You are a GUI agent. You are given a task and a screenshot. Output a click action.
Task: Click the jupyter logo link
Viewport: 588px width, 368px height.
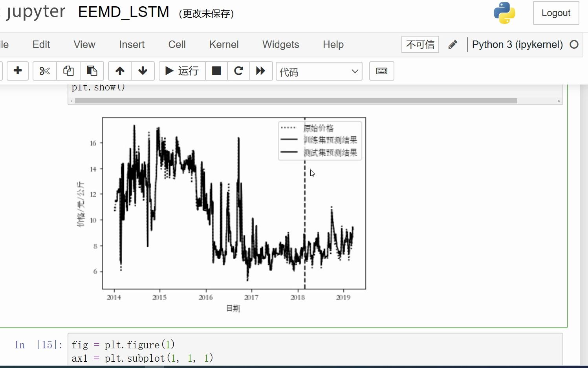pyautogui.click(x=35, y=12)
